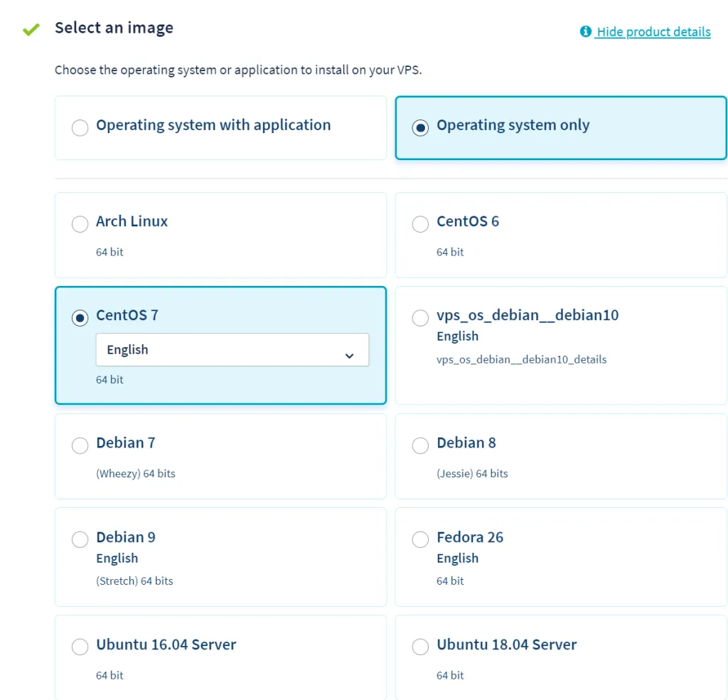
Task: Select Operating system only radio button
Action: tap(420, 127)
